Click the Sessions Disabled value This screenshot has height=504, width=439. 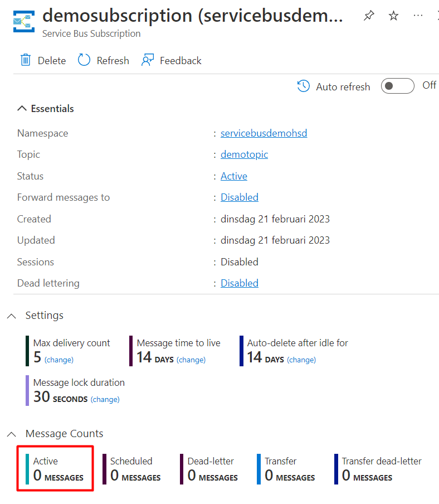(x=239, y=262)
